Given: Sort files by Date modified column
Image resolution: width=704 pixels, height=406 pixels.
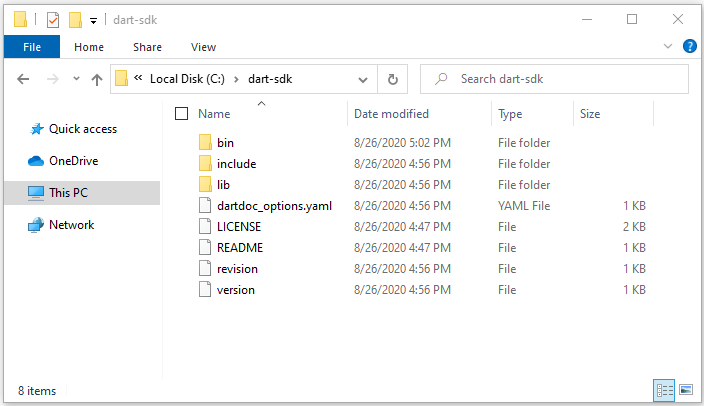Looking at the screenshot, I should pyautogui.click(x=392, y=114).
